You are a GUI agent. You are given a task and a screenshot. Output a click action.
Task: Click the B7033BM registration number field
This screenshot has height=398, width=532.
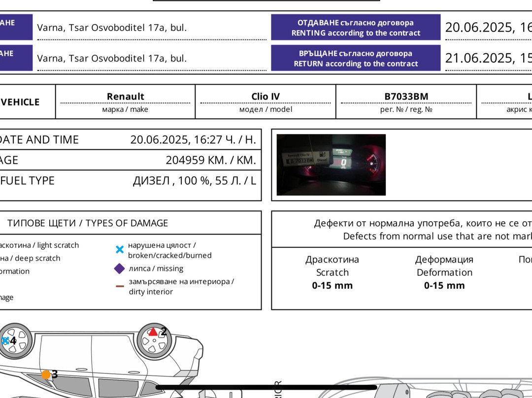(406, 97)
